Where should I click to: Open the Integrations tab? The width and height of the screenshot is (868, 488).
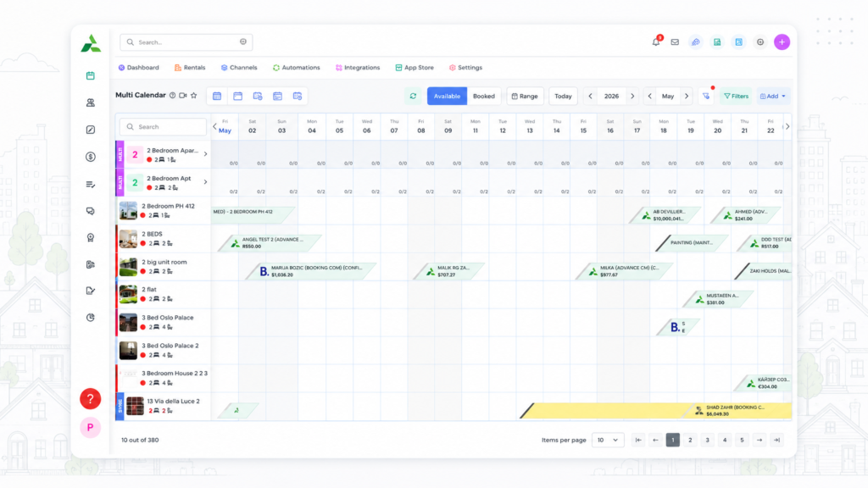pyautogui.click(x=358, y=68)
